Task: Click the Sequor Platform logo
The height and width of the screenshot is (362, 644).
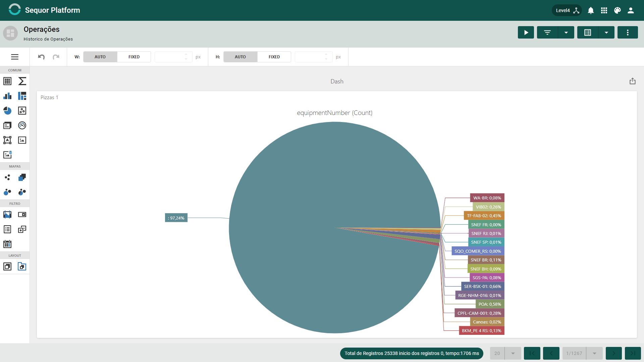Action: (x=14, y=10)
